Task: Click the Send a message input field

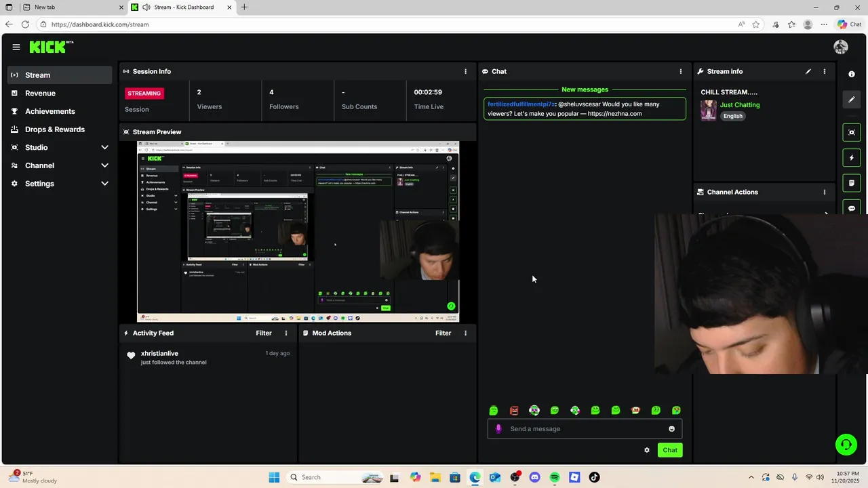Action: tap(585, 428)
